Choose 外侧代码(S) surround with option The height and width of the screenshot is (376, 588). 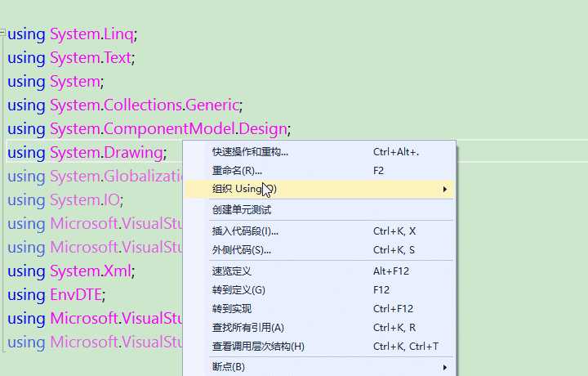tap(319, 250)
